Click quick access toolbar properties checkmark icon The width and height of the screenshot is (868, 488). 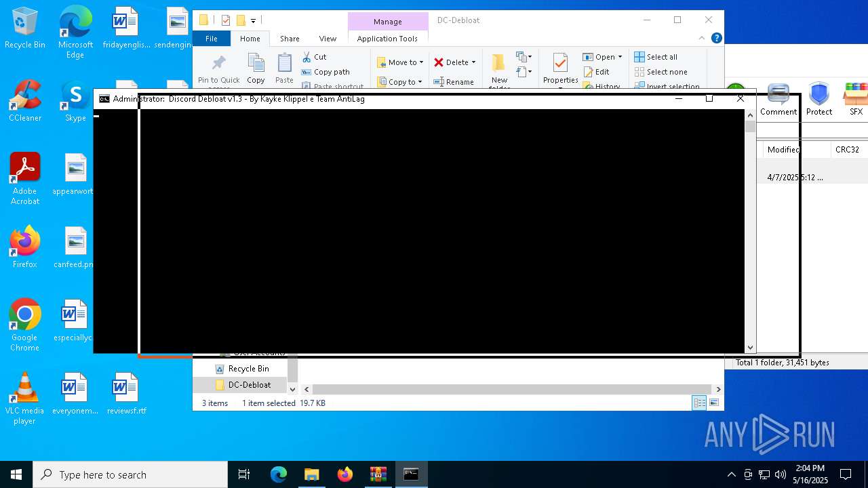coord(226,20)
